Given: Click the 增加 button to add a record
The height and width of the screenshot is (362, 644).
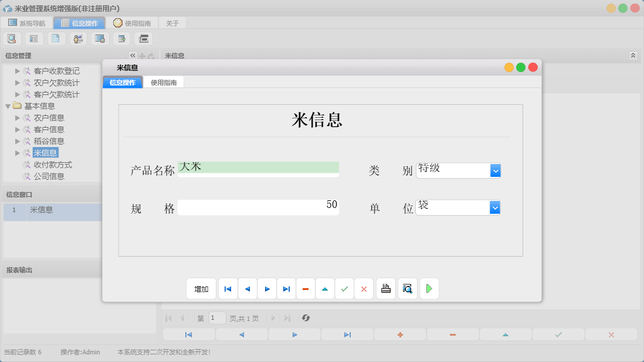Looking at the screenshot, I should [x=201, y=288].
